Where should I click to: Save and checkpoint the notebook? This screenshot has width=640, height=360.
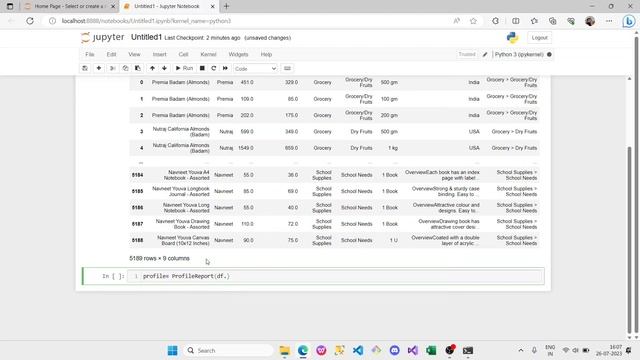tap(85, 69)
